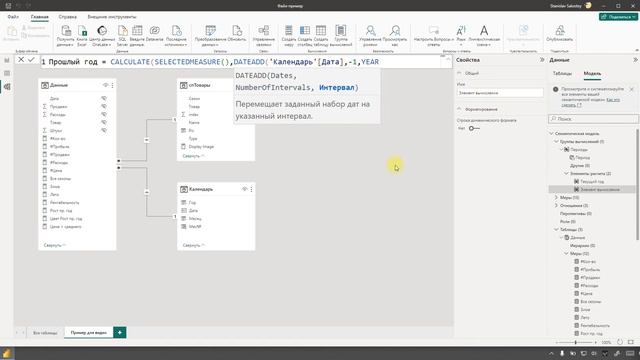Open the Все таблицы layout tab
Screen dimensions: 640x360
coord(45,333)
